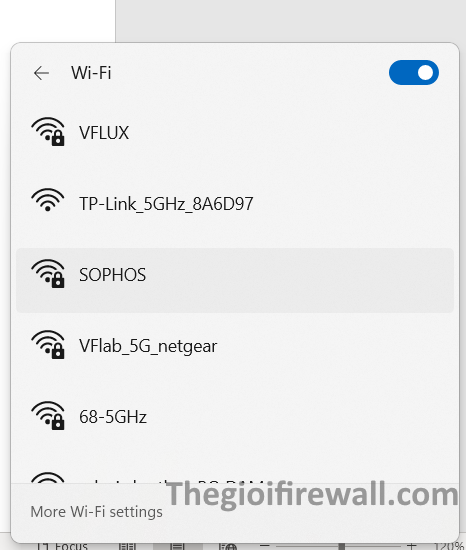Click the VFlab_5G_netgear secured signal icon
Image resolution: width=466 pixels, height=550 pixels.
[x=48, y=344]
